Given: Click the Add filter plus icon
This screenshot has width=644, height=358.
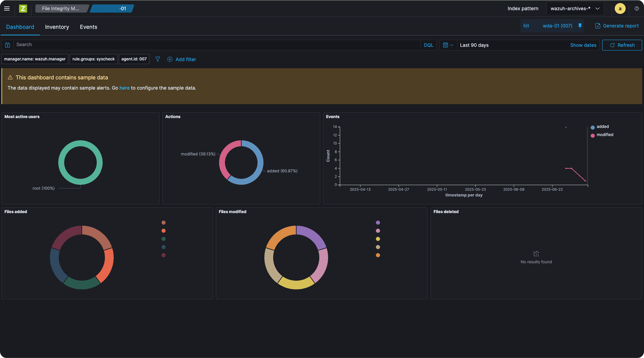Looking at the screenshot, I should [x=170, y=59].
